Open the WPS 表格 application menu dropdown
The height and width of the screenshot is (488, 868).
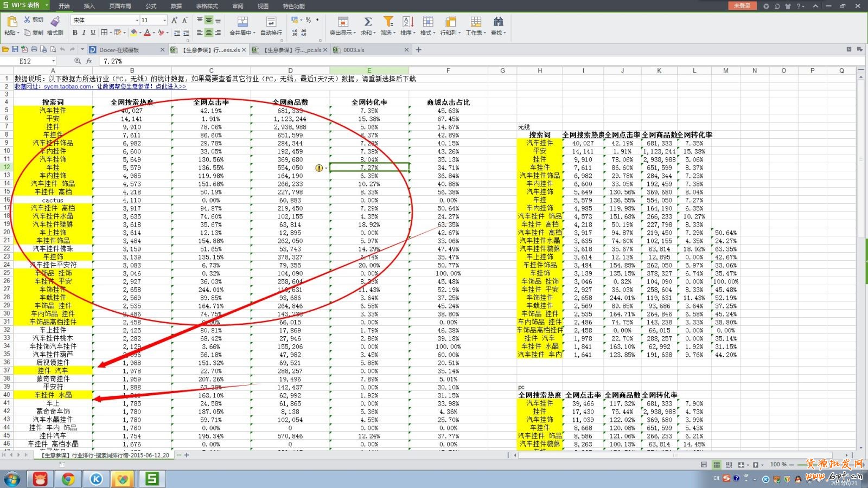tap(47, 5)
